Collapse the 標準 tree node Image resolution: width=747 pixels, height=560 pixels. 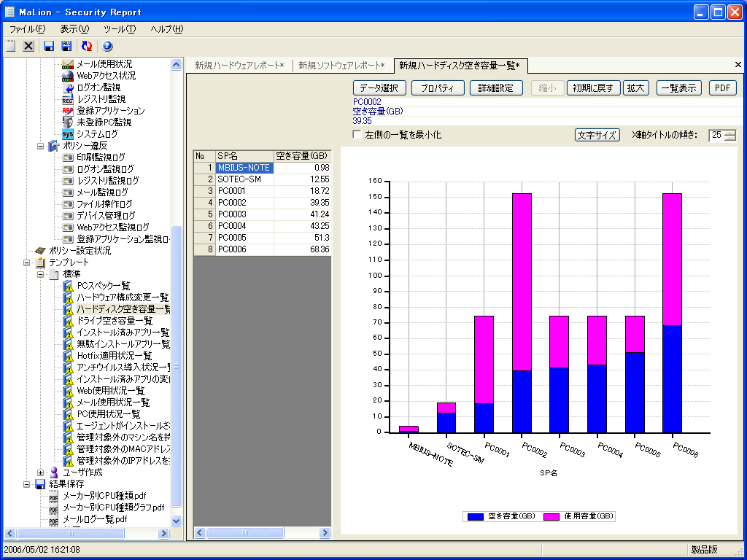[x=41, y=274]
